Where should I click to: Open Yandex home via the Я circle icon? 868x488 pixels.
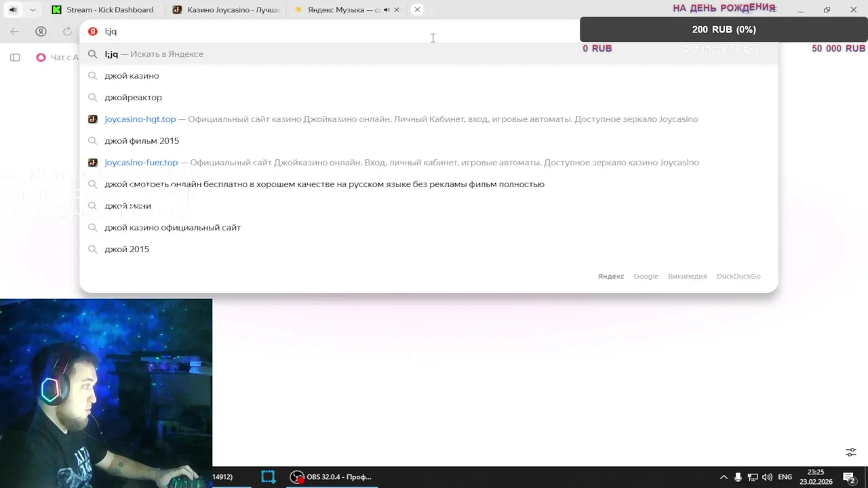[x=41, y=31]
